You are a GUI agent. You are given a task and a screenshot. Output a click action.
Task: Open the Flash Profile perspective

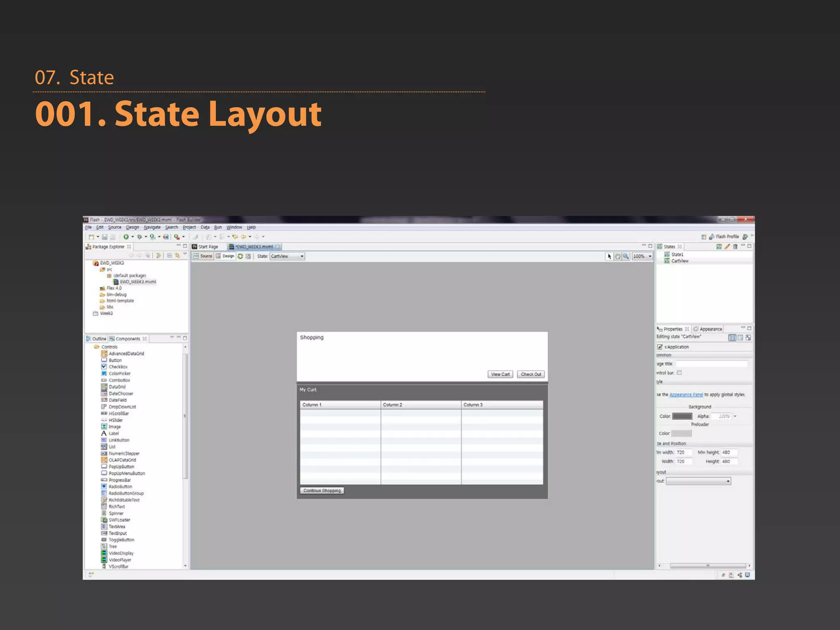pos(724,237)
